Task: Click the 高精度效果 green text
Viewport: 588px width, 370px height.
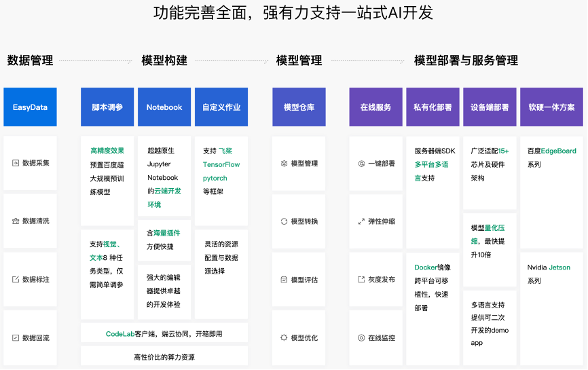Action: [x=107, y=151]
